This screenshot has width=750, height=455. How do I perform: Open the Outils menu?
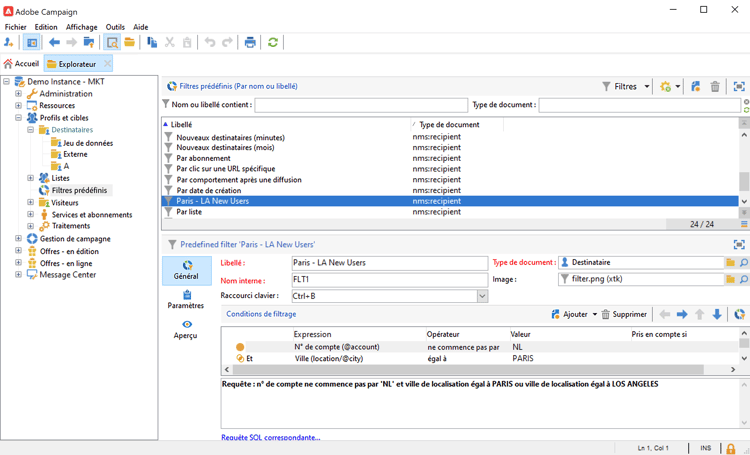pos(115,27)
